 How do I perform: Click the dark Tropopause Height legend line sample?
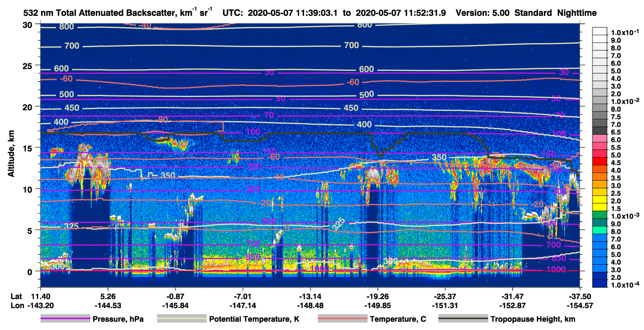(463, 319)
